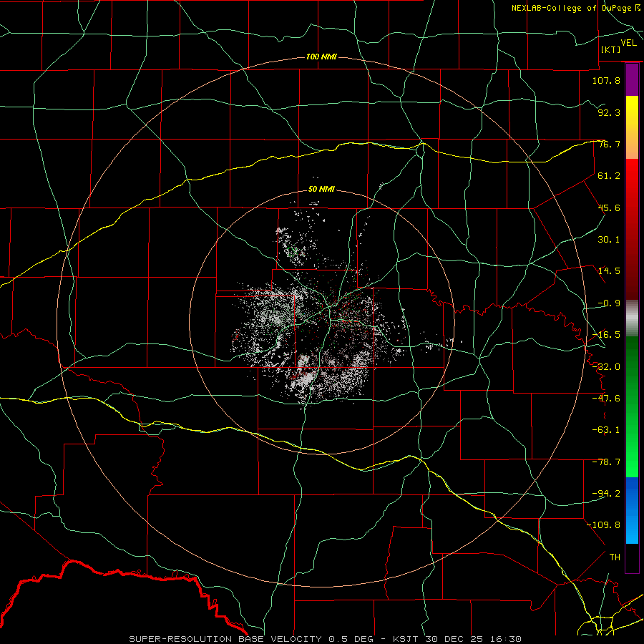Click the 45.6 velocity scale value
The width and height of the screenshot is (644, 644).
tap(609, 208)
